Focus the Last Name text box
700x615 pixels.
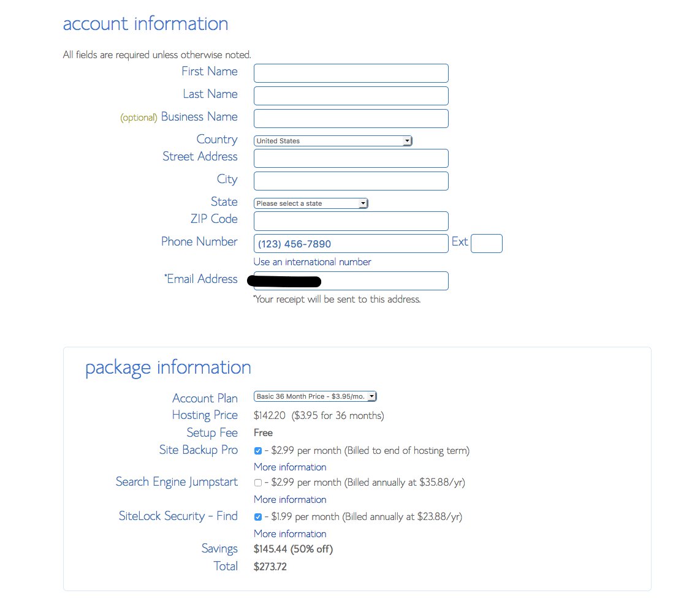click(351, 96)
